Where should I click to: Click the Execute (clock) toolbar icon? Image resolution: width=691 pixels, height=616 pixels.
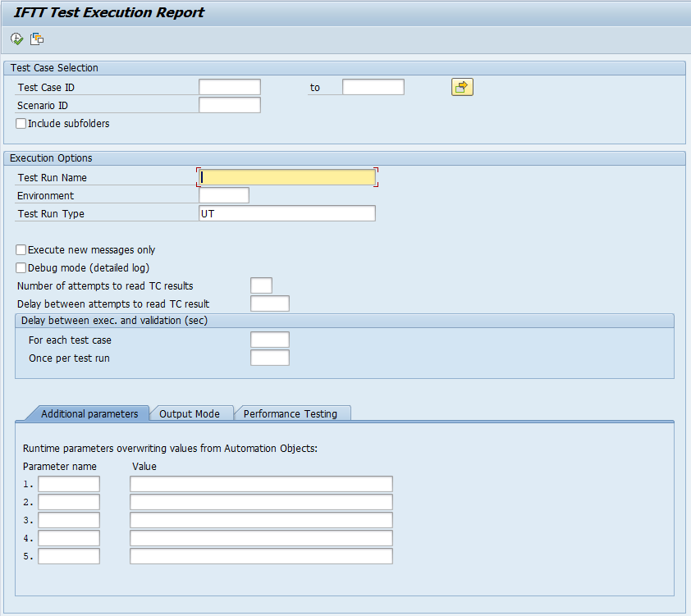[16, 39]
